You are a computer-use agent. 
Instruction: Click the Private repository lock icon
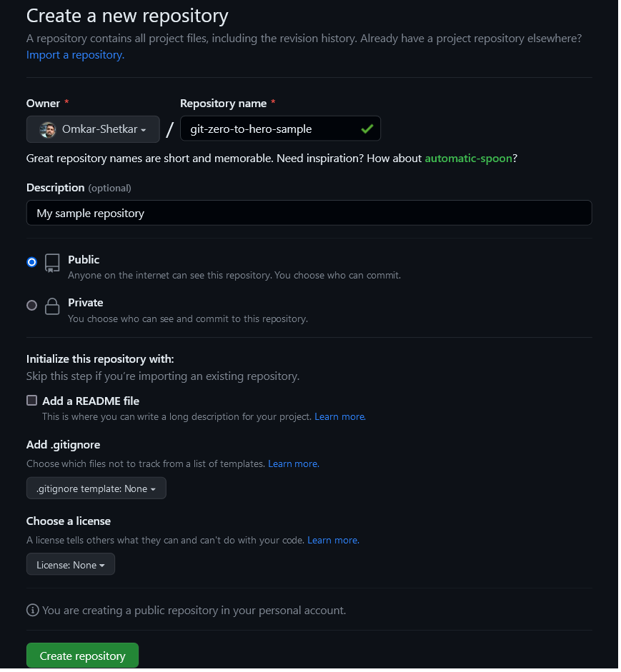click(x=52, y=306)
